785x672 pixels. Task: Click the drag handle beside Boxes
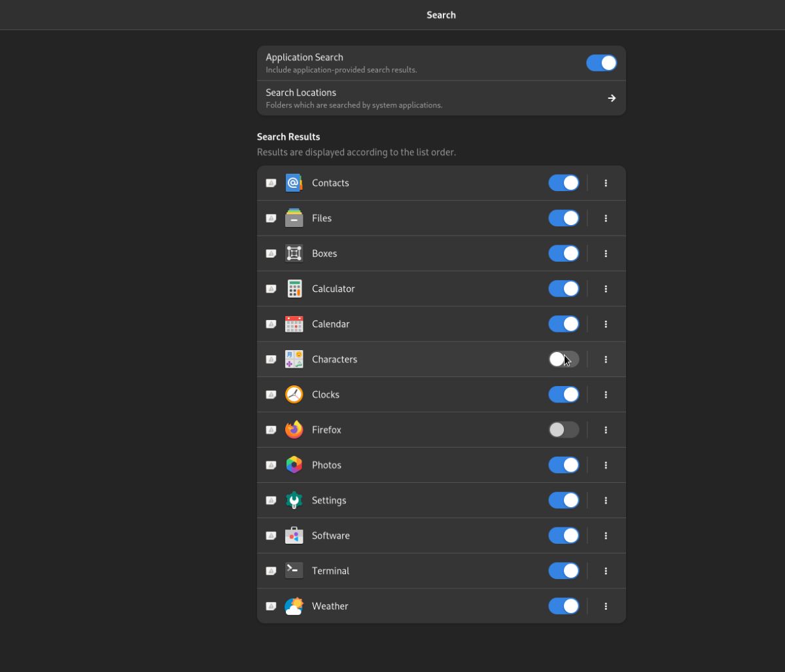click(x=271, y=253)
